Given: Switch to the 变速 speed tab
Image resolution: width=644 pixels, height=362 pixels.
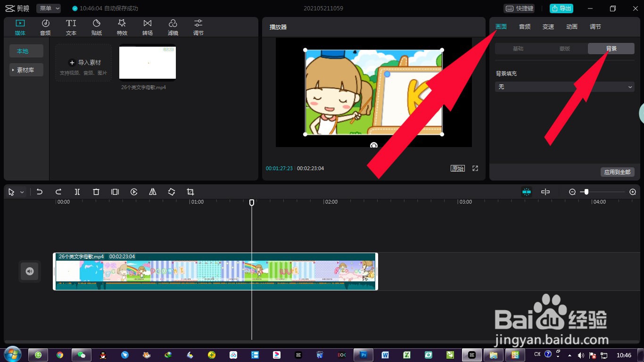Looking at the screenshot, I should (548, 27).
